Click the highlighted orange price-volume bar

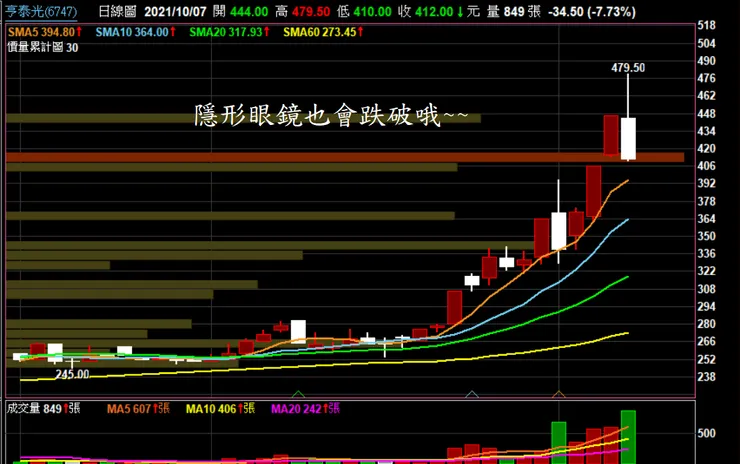tap(345, 157)
